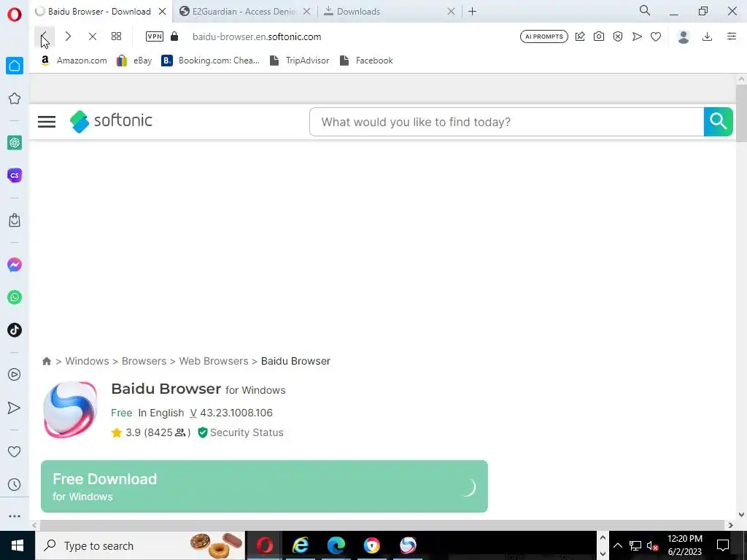Open the Speed Dial grid icon
The image size is (747, 560).
coord(116,36)
